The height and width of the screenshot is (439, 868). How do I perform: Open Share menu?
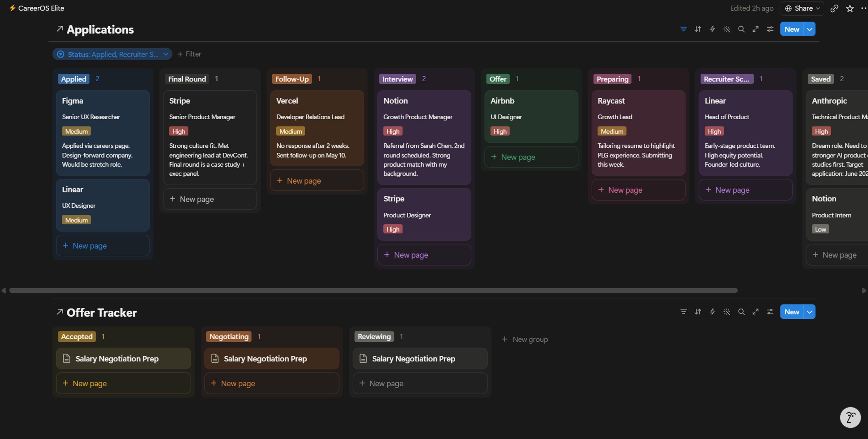802,8
